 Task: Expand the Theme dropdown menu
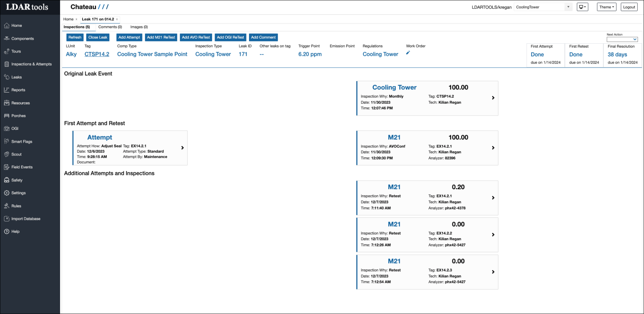click(606, 7)
